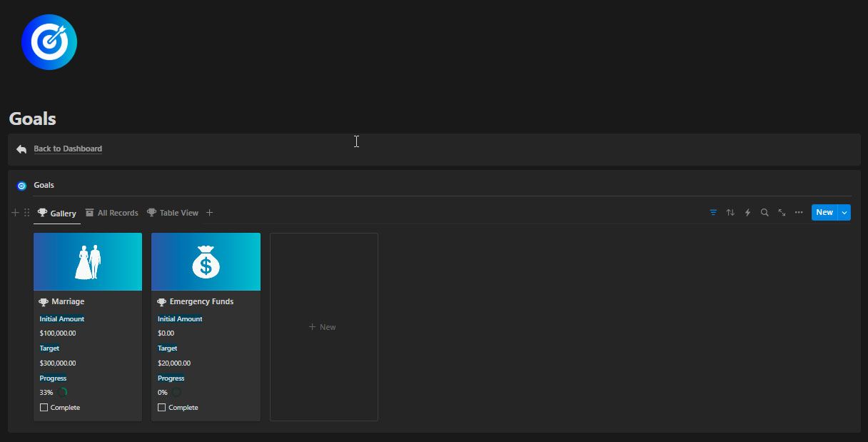This screenshot has width=868, height=442.
Task: Open the three-dot more options menu
Action: tap(799, 213)
